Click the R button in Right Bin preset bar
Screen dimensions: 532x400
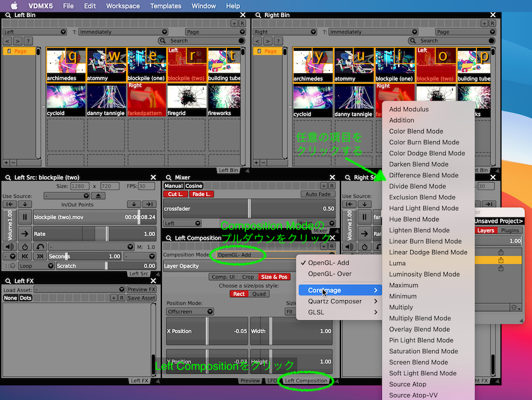[492, 24]
